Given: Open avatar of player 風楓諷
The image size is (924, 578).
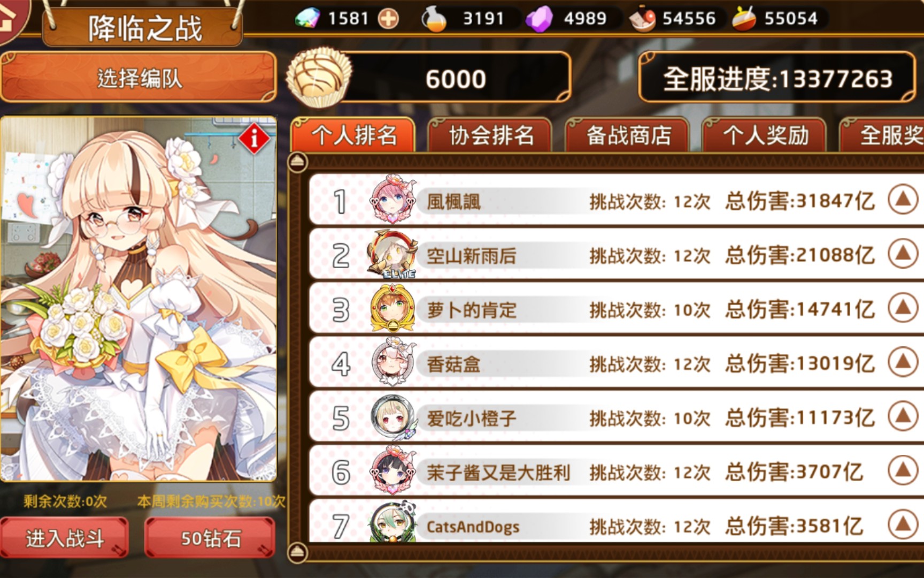Looking at the screenshot, I should click(393, 200).
